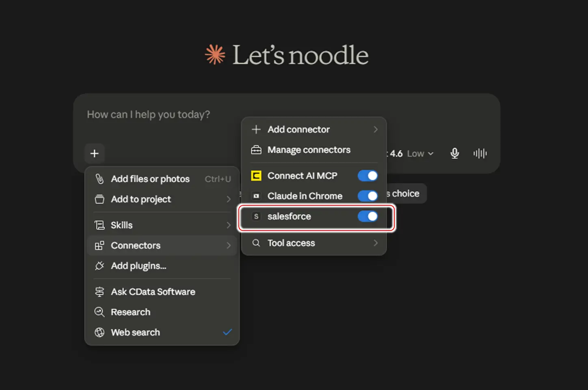Click the Claude in Chrome label
Screen dimensions: 588x390
click(305, 196)
